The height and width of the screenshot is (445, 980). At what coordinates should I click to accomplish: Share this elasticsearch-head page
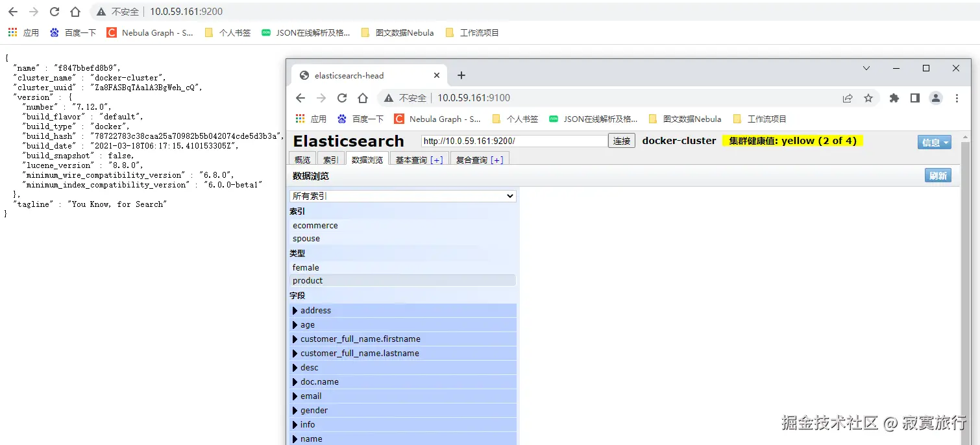(x=848, y=98)
